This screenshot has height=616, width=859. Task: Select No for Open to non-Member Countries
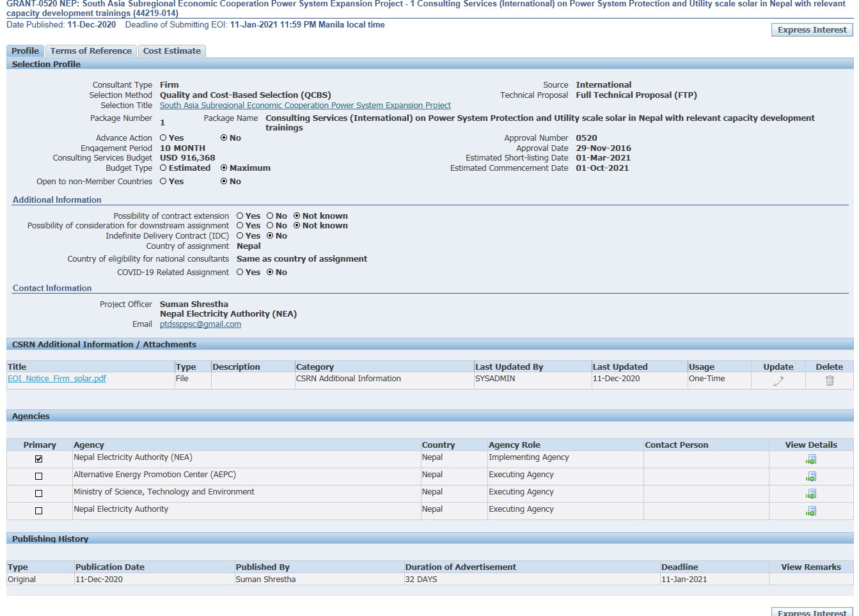click(224, 181)
